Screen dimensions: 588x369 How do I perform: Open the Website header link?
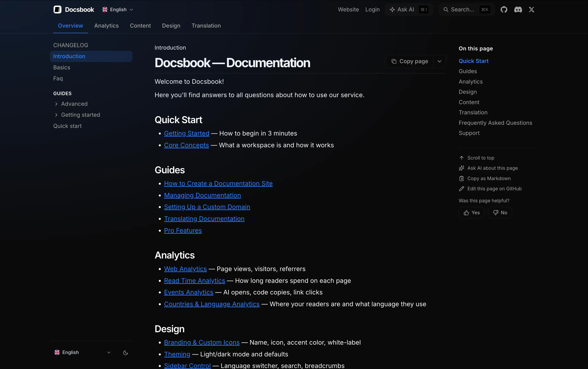click(x=348, y=10)
